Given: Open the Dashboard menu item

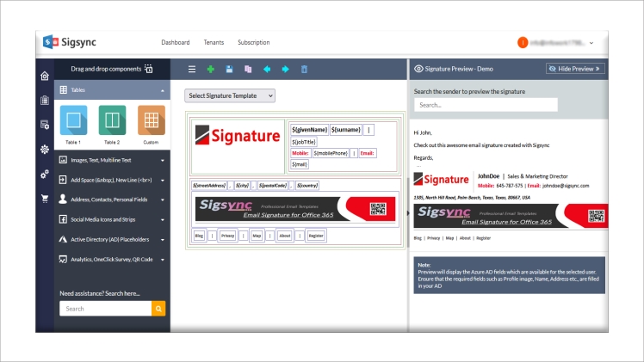Looking at the screenshot, I should (176, 42).
